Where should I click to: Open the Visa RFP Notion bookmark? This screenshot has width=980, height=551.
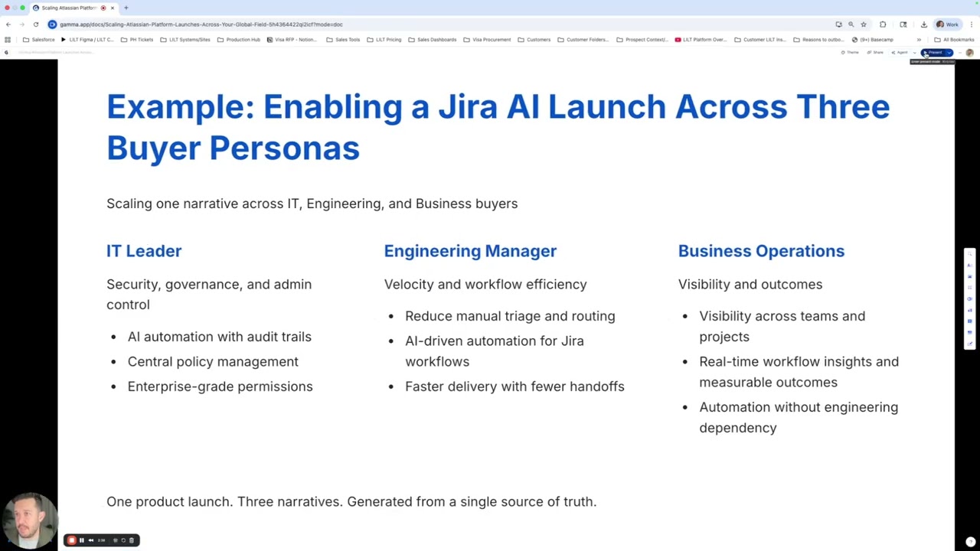click(292, 40)
